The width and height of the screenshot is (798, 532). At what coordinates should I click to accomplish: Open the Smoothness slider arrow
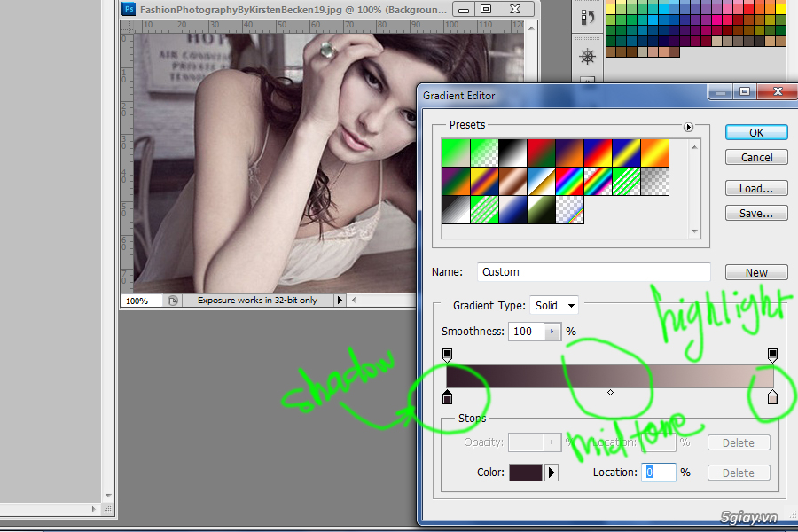pos(552,332)
